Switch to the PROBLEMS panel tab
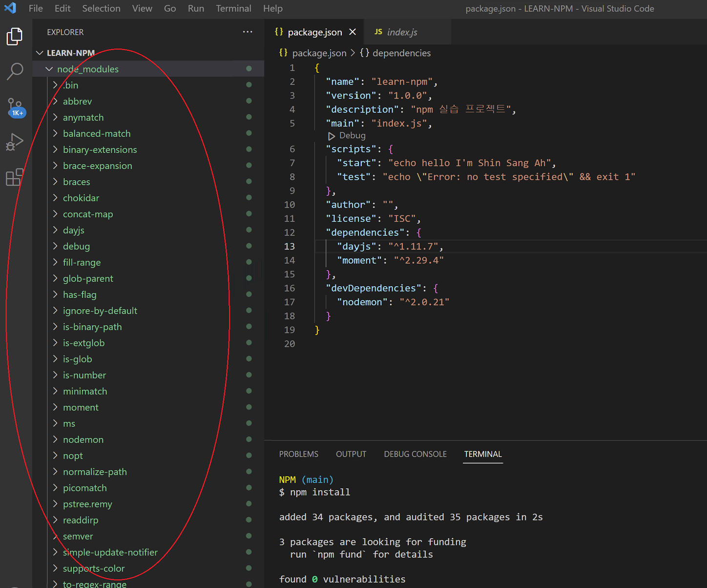The width and height of the screenshot is (707, 588). [299, 454]
